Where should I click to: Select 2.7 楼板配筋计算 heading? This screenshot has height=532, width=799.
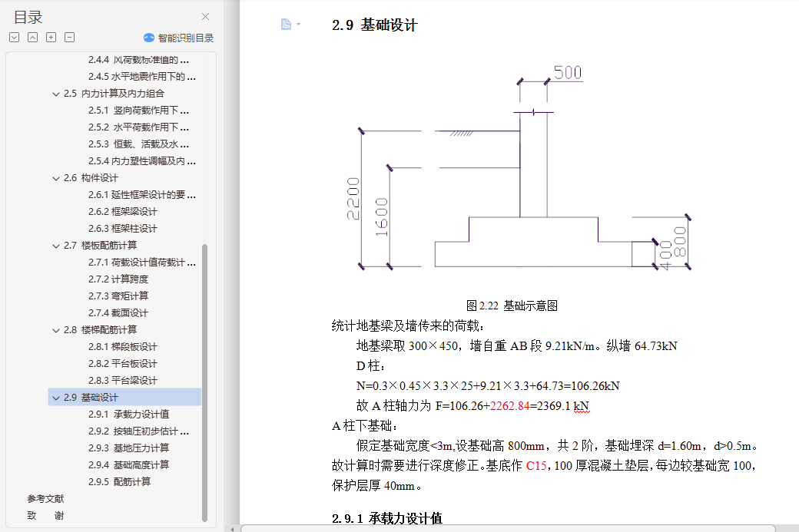pyautogui.click(x=101, y=246)
